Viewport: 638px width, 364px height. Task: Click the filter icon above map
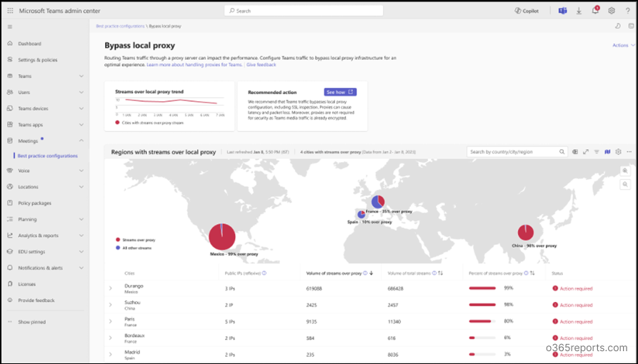point(597,152)
